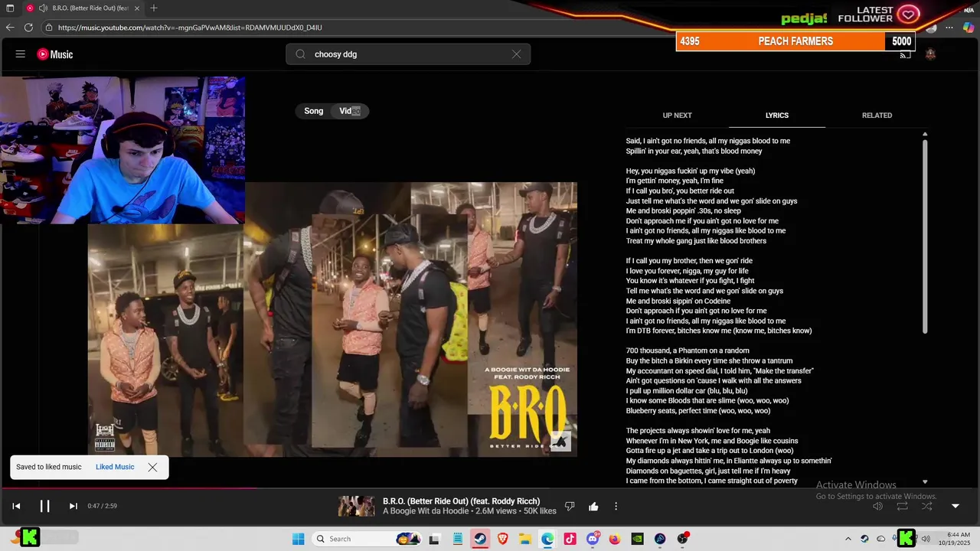Click the taskbar Search box
The height and width of the screenshot is (551, 980).
click(x=367, y=539)
